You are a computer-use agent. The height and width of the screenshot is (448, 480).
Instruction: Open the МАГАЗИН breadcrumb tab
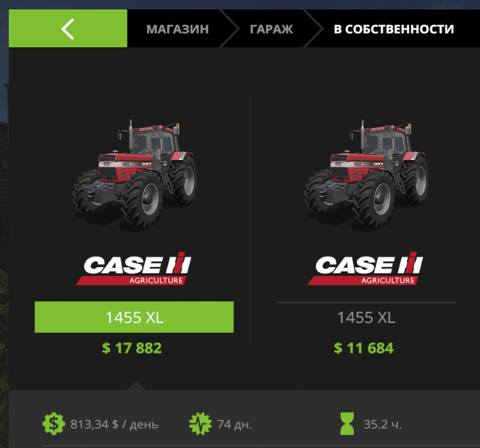[x=177, y=29]
